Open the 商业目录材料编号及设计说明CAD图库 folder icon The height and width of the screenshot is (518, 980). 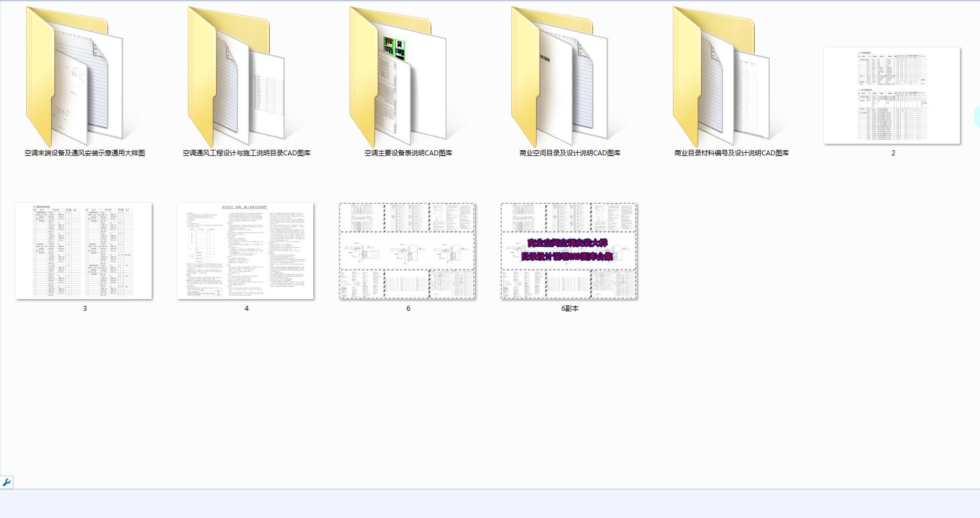(x=725, y=78)
